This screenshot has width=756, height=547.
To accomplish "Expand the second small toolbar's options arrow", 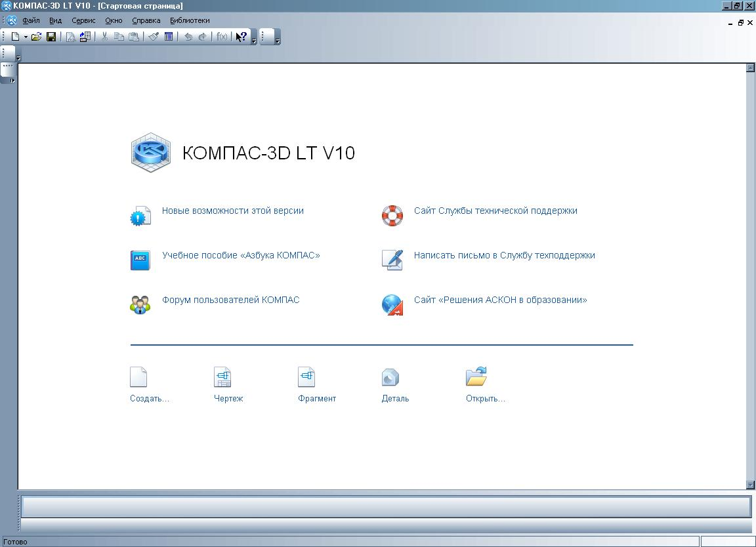I will pyautogui.click(x=277, y=41).
